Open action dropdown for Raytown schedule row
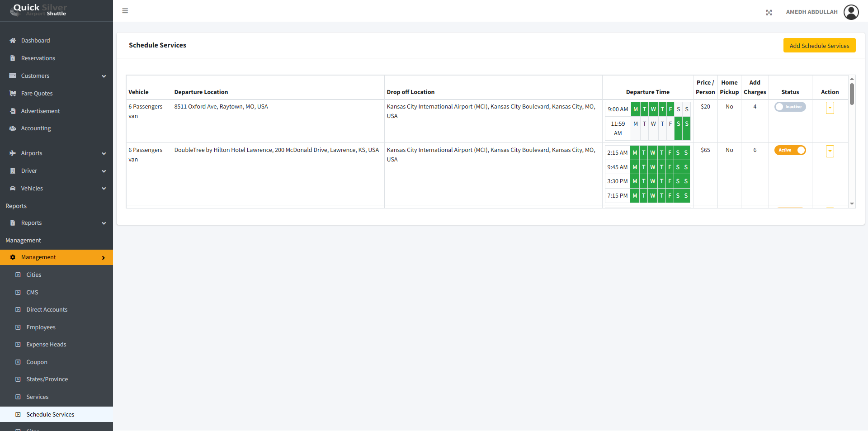 830,108
